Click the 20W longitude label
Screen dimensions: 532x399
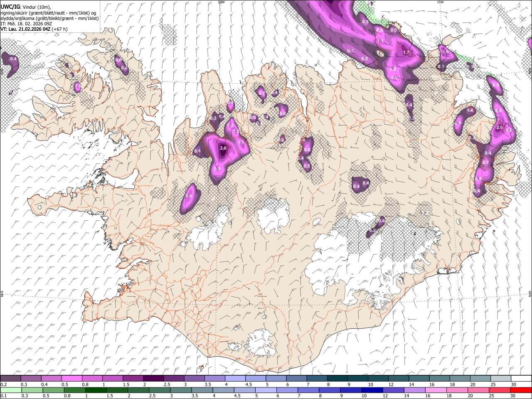[x=221, y=2]
